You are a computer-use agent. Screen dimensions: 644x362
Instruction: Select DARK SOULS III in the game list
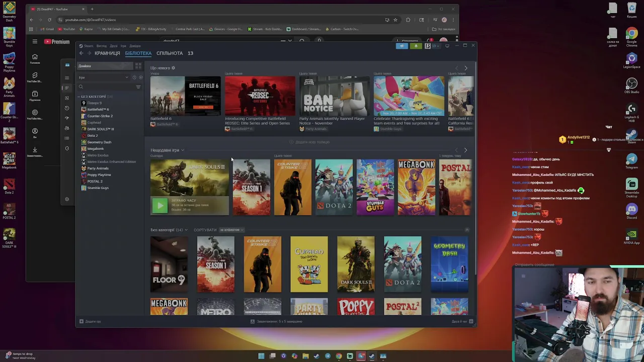click(x=101, y=129)
